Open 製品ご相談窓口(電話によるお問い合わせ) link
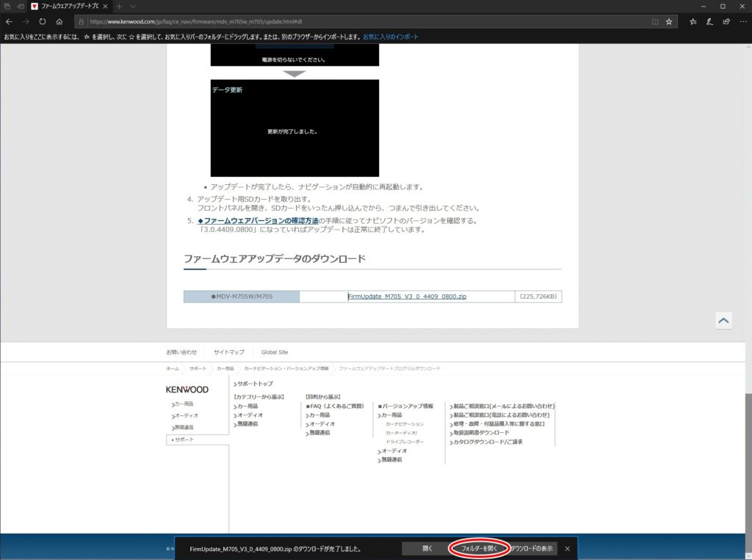This screenshot has height=560, width=752. click(499, 415)
